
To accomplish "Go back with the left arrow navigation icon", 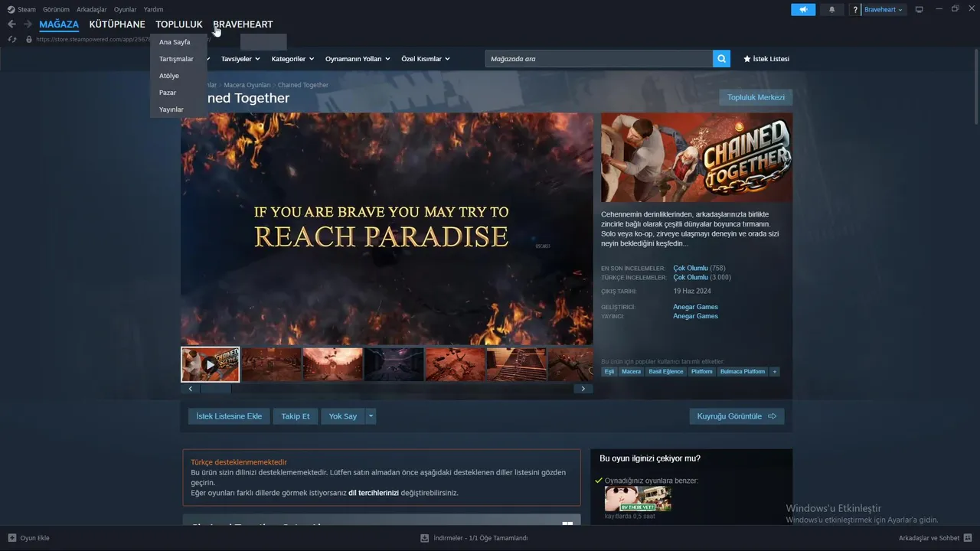I will tap(11, 24).
